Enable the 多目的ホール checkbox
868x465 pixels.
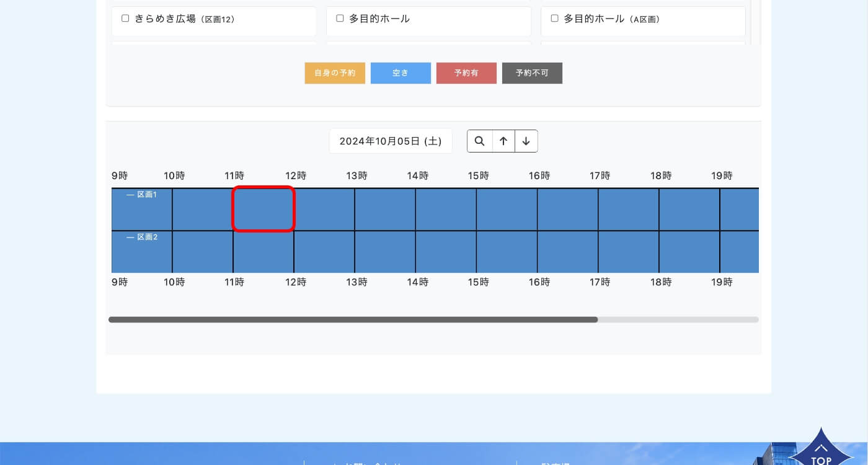340,19
